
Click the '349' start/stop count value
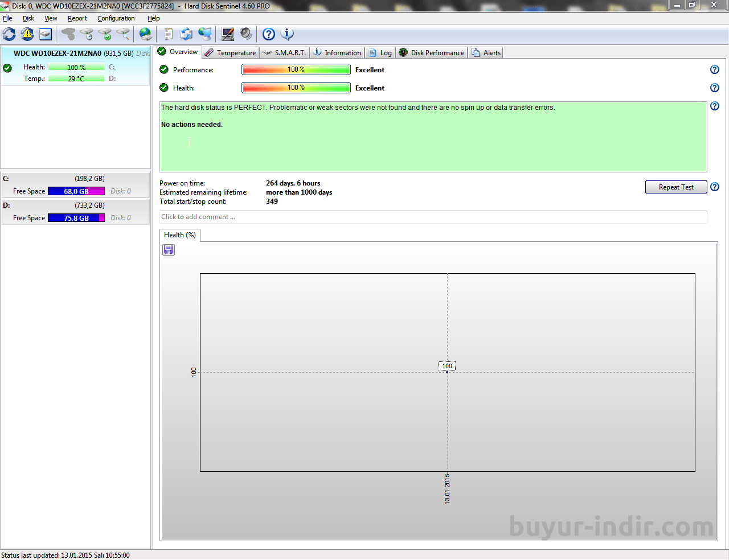tap(272, 201)
